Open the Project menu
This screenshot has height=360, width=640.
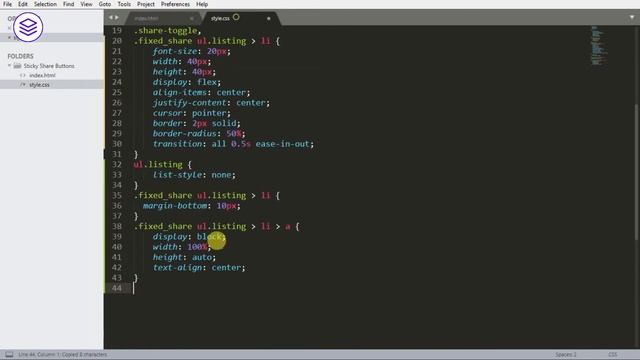pyautogui.click(x=146, y=4)
